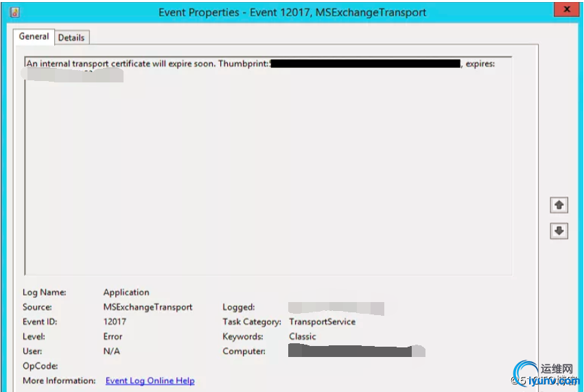Show previous event with up arrow
The image size is (584, 392).
(x=559, y=205)
